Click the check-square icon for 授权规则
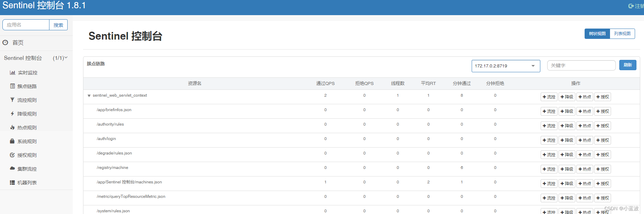This screenshot has width=644, height=214. [x=12, y=155]
